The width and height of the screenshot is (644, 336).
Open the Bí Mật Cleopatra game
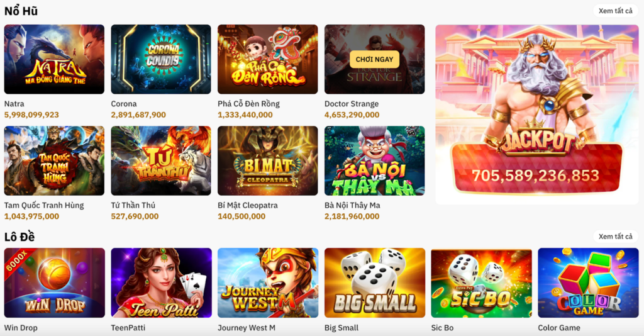click(268, 160)
